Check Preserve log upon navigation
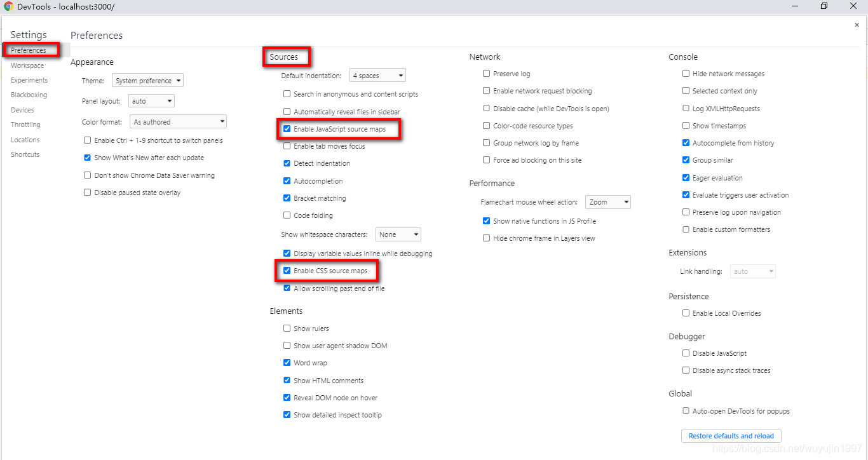Image resolution: width=868 pixels, height=460 pixels. pos(686,212)
